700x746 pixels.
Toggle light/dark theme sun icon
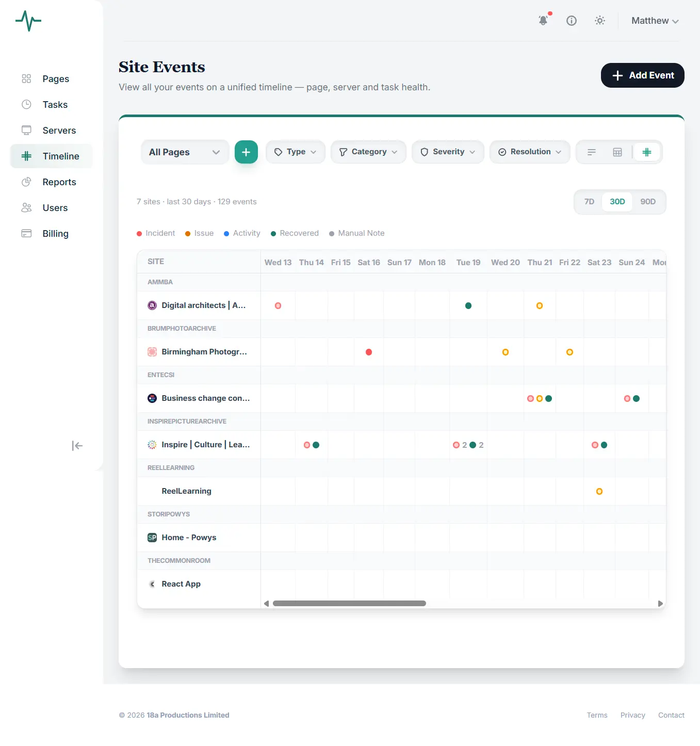tap(599, 21)
